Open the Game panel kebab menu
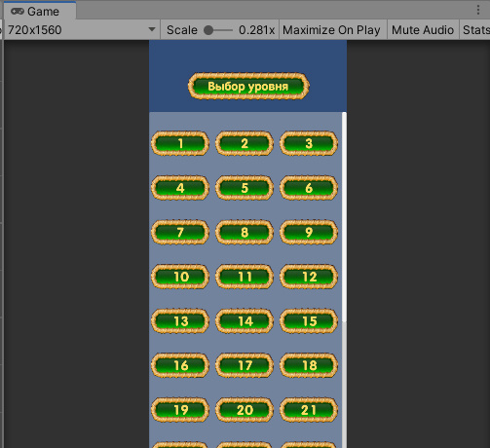 point(478,10)
